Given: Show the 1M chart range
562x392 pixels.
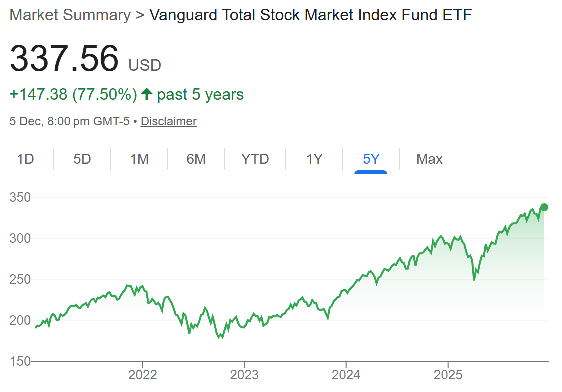Looking at the screenshot, I should coord(139,159).
